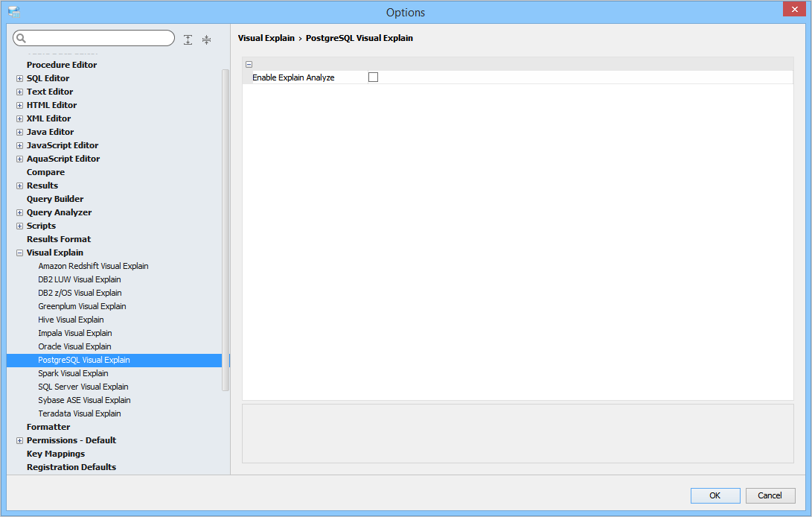Open Key Mappings settings

tap(55, 454)
